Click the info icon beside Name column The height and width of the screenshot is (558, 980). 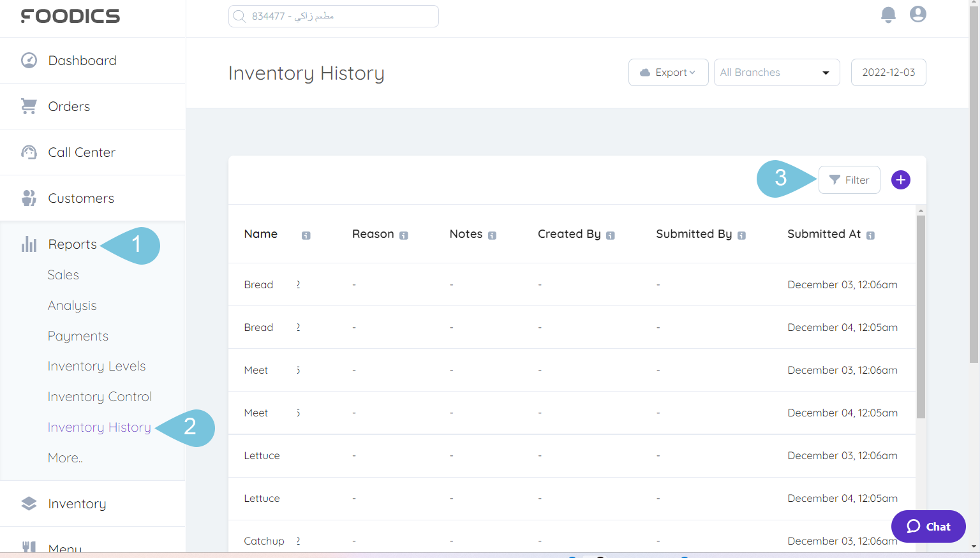click(306, 235)
